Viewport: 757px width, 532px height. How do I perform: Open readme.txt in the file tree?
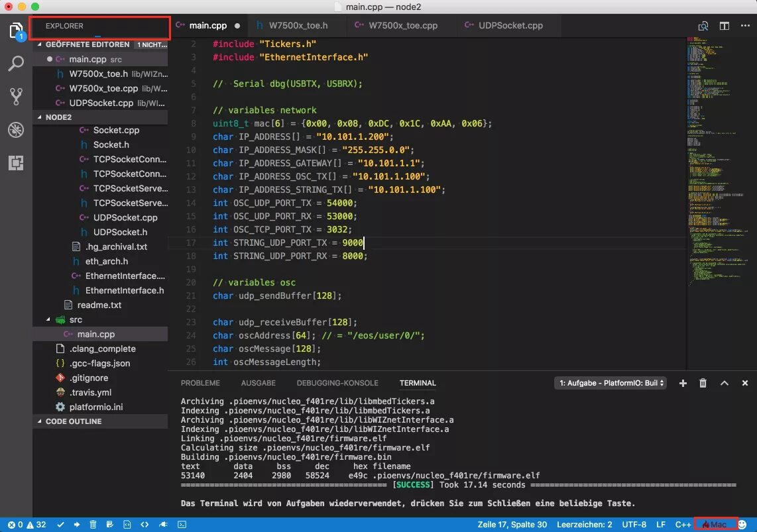click(x=101, y=305)
